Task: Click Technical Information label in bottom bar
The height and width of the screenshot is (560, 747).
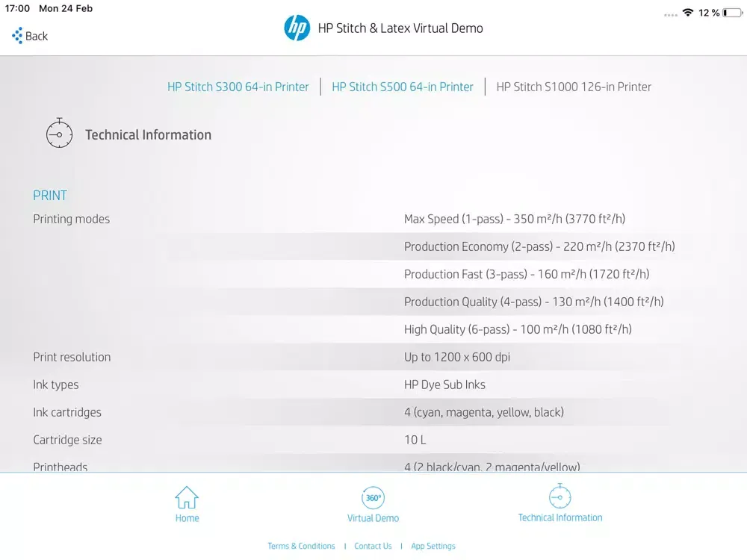Action: tap(560, 517)
